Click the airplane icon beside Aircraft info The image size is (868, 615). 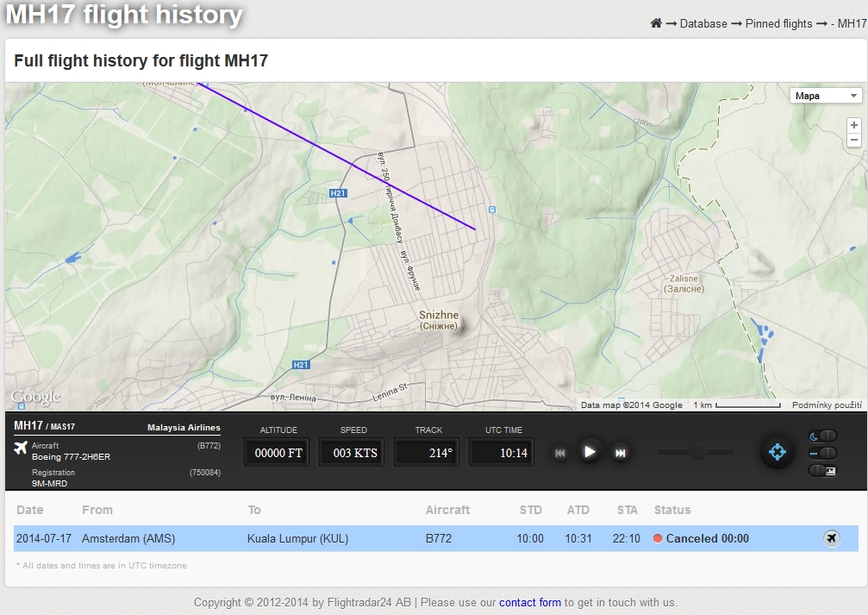[x=21, y=447]
